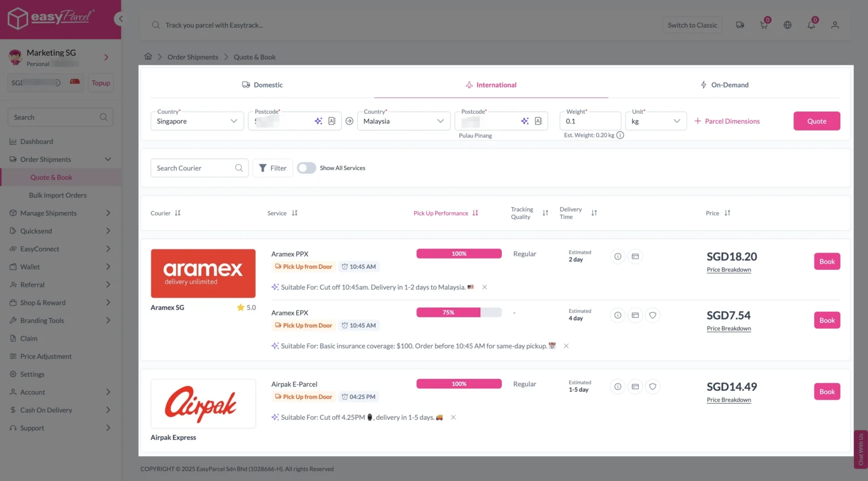Book the Airpak E-Parcel service

click(827, 392)
